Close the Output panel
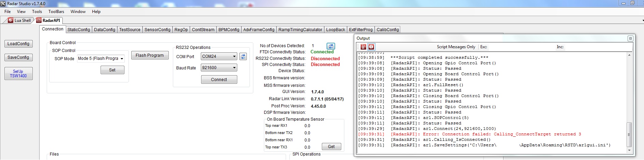This screenshot has width=644, height=160. click(630, 38)
